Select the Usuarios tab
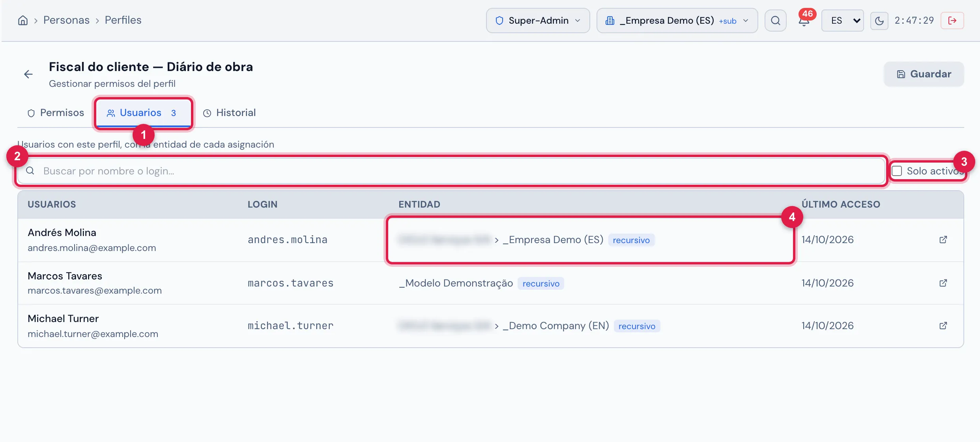980x442 pixels. coord(143,113)
